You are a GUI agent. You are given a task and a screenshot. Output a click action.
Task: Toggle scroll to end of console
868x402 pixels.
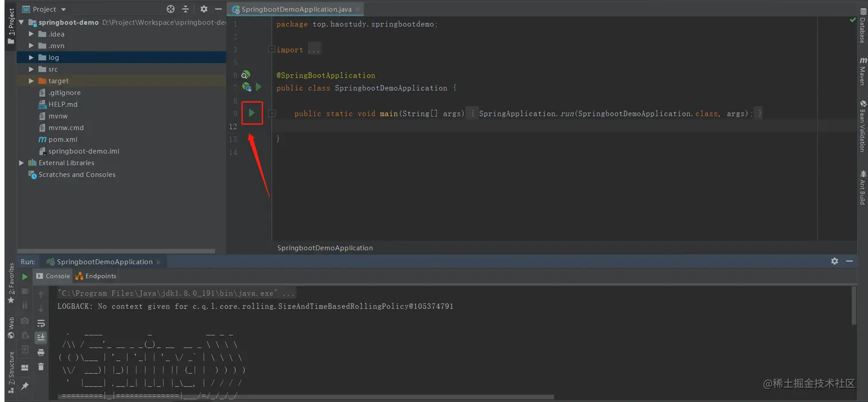(x=41, y=337)
